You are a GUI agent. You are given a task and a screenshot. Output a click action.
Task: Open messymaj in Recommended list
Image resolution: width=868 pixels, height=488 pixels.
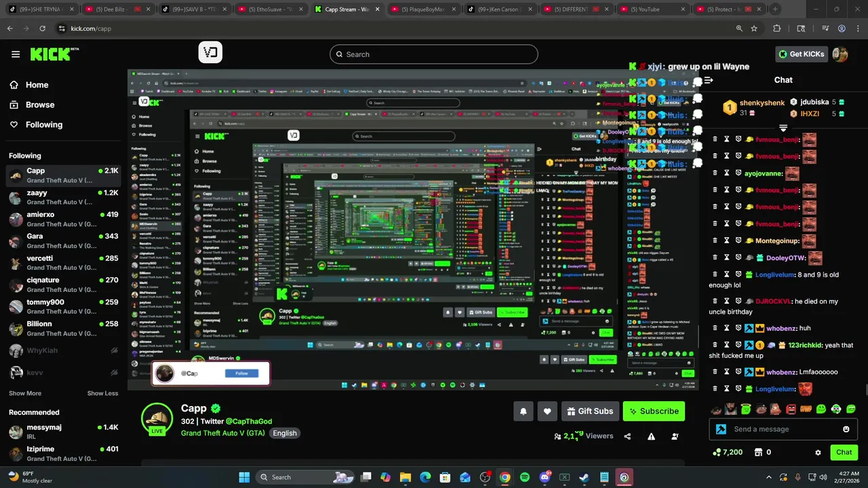click(62, 432)
